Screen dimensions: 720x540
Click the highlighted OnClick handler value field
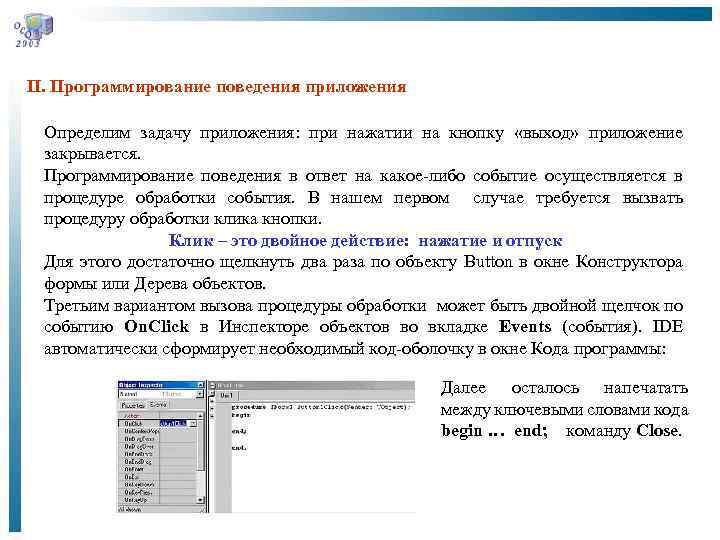(x=173, y=423)
